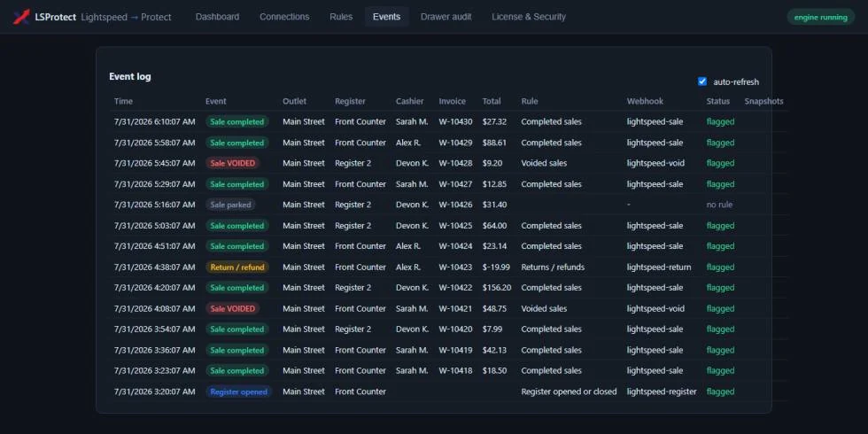The image size is (868, 434).
Task: Click cashier Devon K. for W-10428
Action: pyautogui.click(x=413, y=163)
